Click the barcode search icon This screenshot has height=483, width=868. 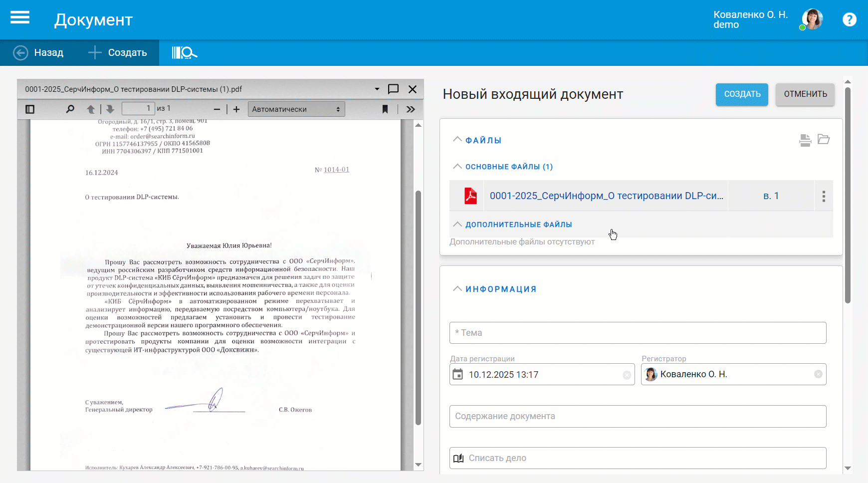(184, 52)
